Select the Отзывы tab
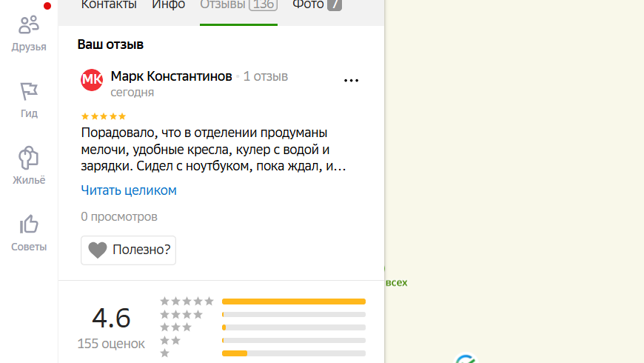This screenshot has height=363, width=644. pos(223,5)
